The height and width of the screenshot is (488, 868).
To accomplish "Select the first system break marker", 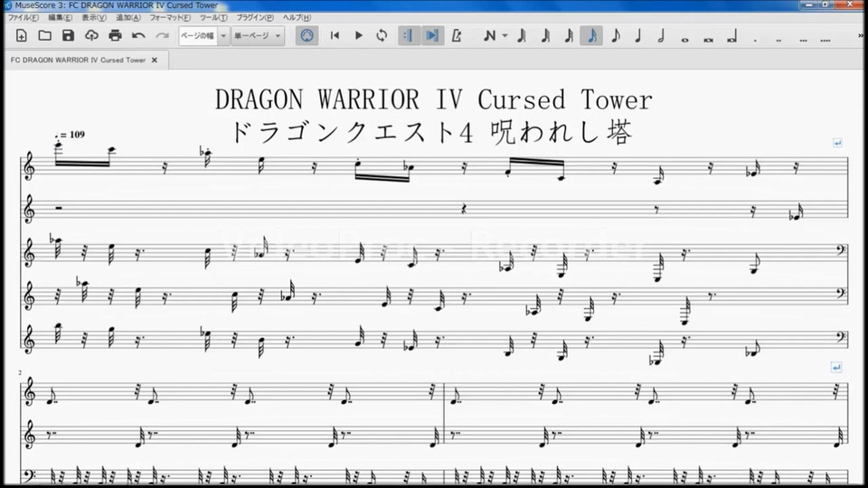I will (837, 143).
